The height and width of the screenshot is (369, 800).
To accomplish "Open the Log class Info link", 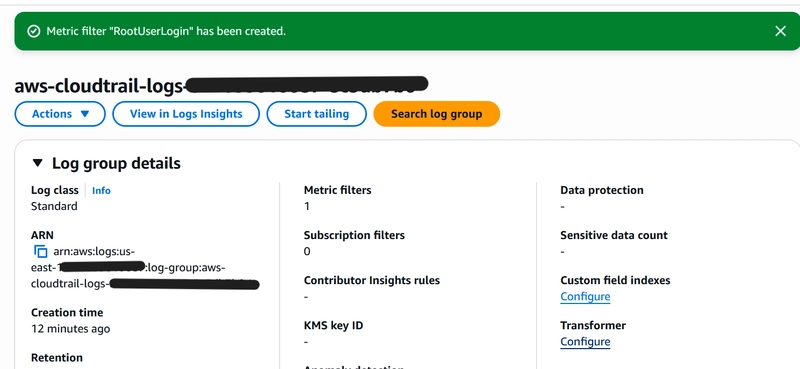I will click(x=101, y=190).
